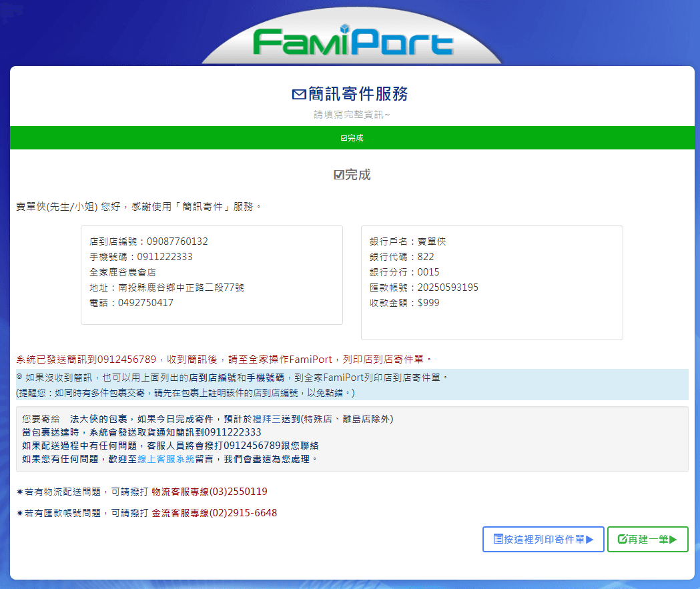The height and width of the screenshot is (589, 700).
Task: Click the address 南投縣鹿谷鄉中正路二段77號
Action: pyautogui.click(x=181, y=287)
